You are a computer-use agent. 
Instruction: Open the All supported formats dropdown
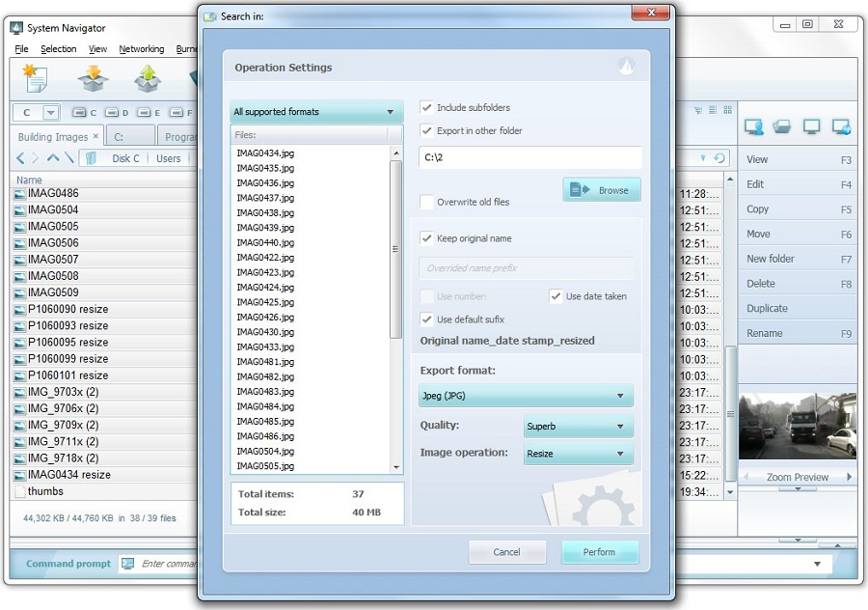click(x=315, y=112)
